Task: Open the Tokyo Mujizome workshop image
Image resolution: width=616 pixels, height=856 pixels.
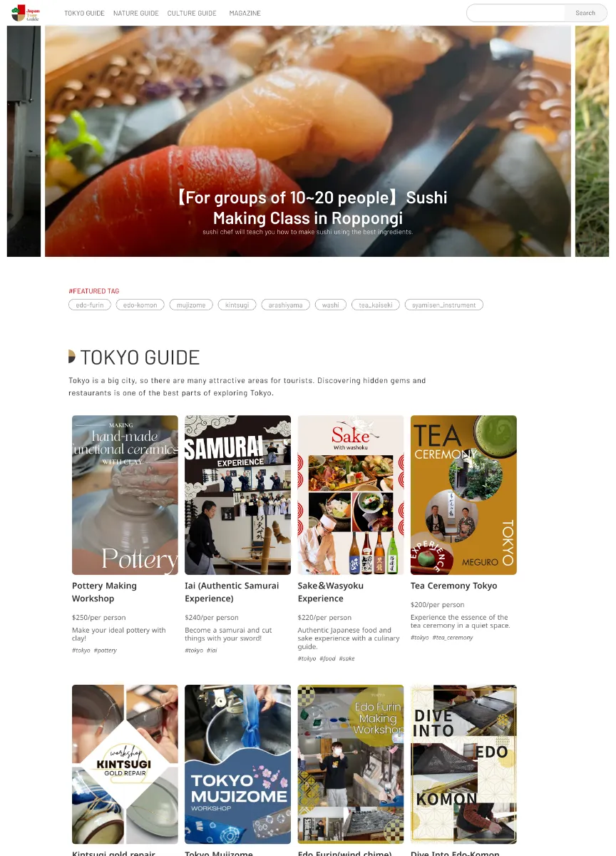Action: 237,765
